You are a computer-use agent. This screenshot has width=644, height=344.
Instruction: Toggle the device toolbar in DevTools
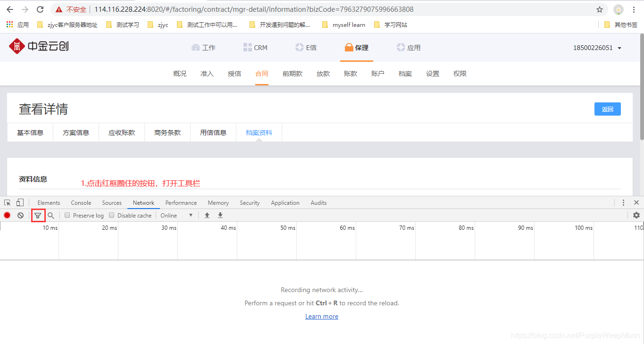coord(19,202)
